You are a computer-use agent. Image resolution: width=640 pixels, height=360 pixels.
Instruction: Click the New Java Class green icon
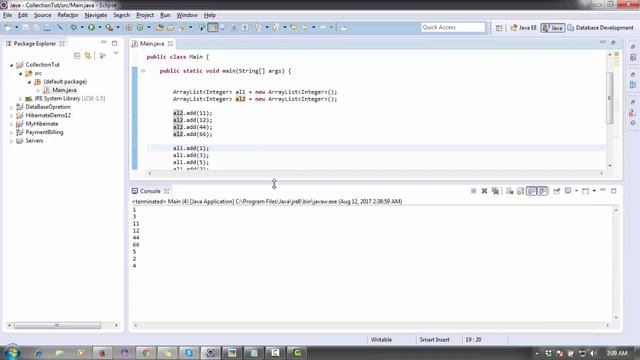coord(140,27)
